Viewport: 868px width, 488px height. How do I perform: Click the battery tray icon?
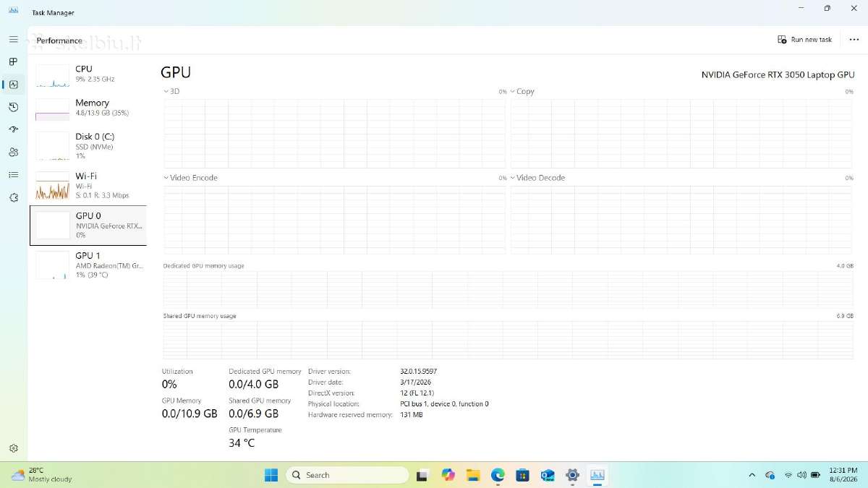(815, 475)
